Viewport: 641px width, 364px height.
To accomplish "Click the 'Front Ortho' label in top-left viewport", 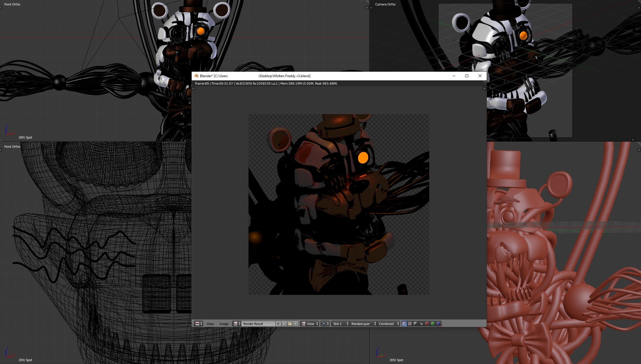I will click(x=12, y=4).
